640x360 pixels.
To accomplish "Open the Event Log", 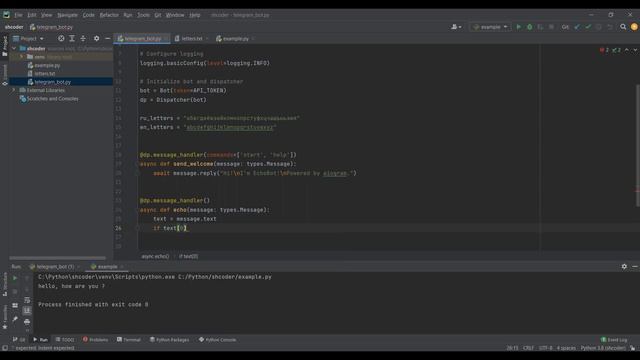I will tap(614, 340).
